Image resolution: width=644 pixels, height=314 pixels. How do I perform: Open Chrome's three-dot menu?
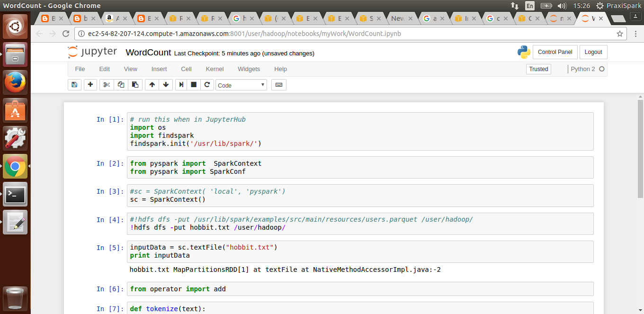coord(635,34)
